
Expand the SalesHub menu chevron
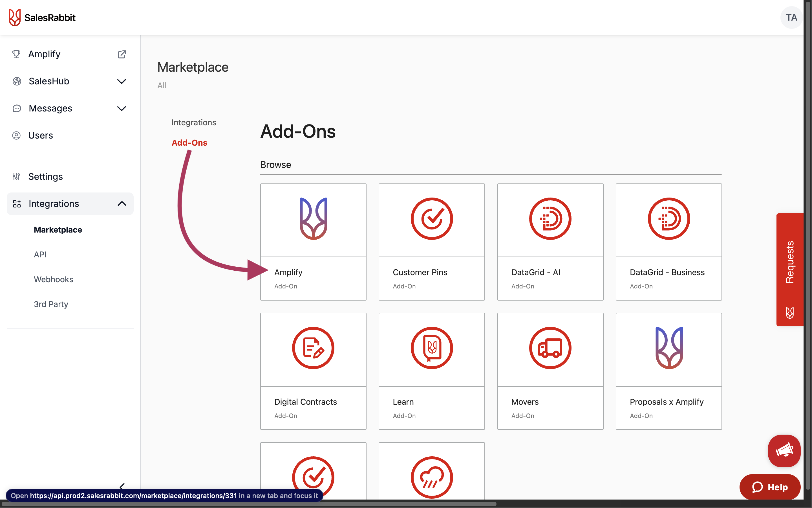coord(122,81)
